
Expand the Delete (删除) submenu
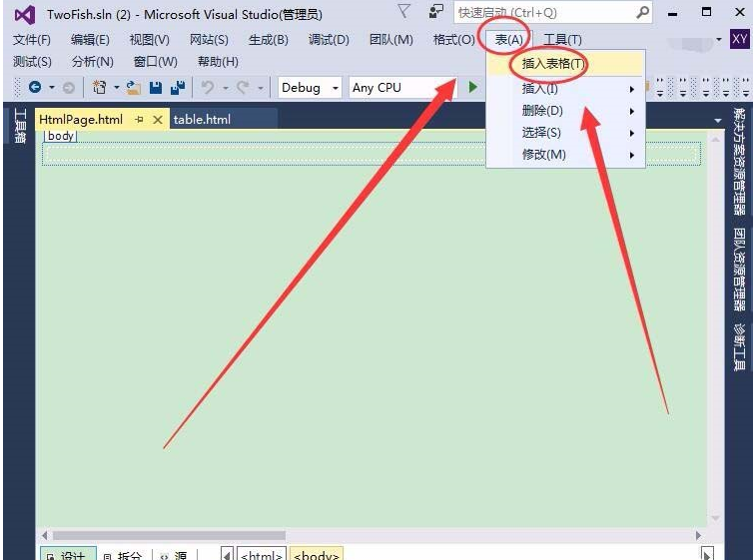tap(565, 111)
